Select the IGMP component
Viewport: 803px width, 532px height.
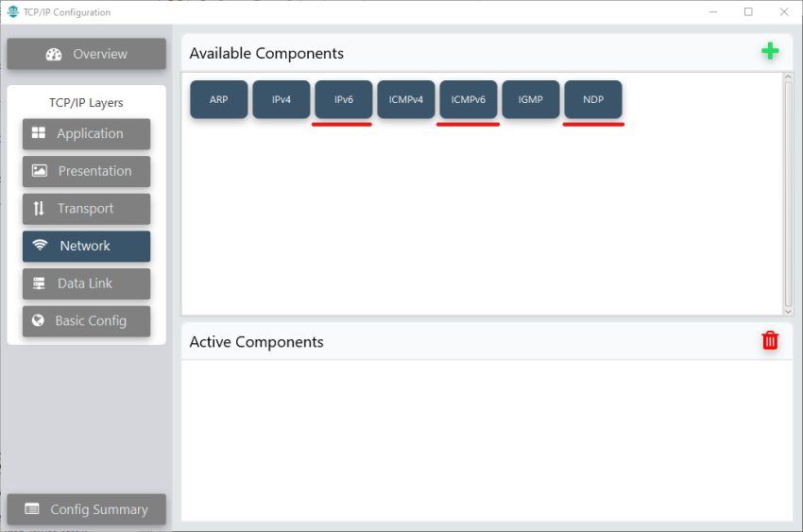pos(531,99)
